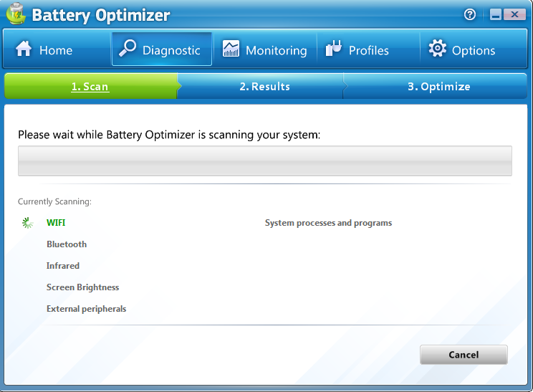Click the Currently Scanning label
533x392 pixels.
click(x=54, y=201)
